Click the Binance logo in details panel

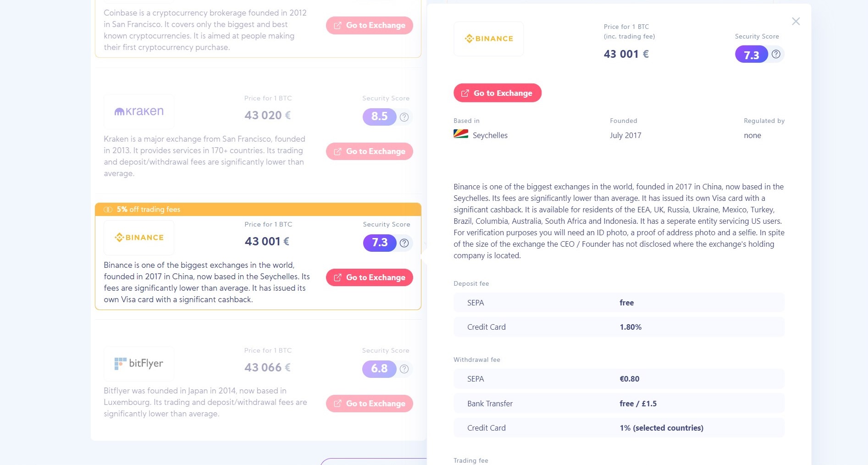coord(488,39)
